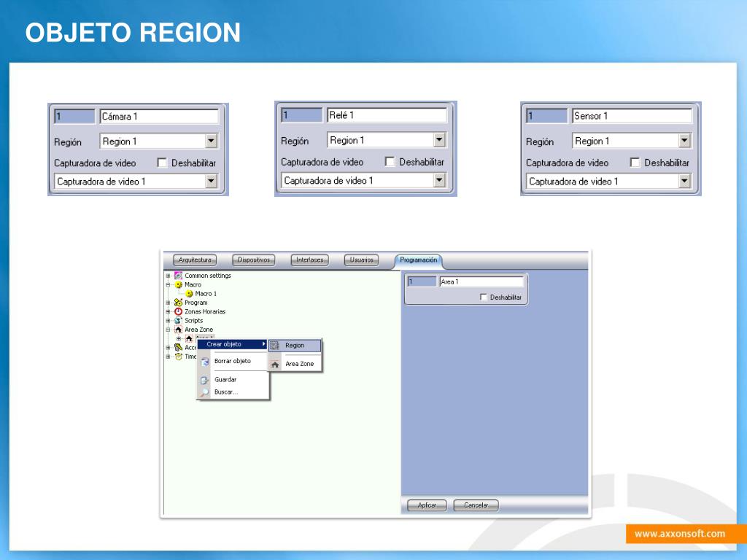Choose Borrar objeto from context menu
Screen dimensions: 747x560
coord(233,362)
